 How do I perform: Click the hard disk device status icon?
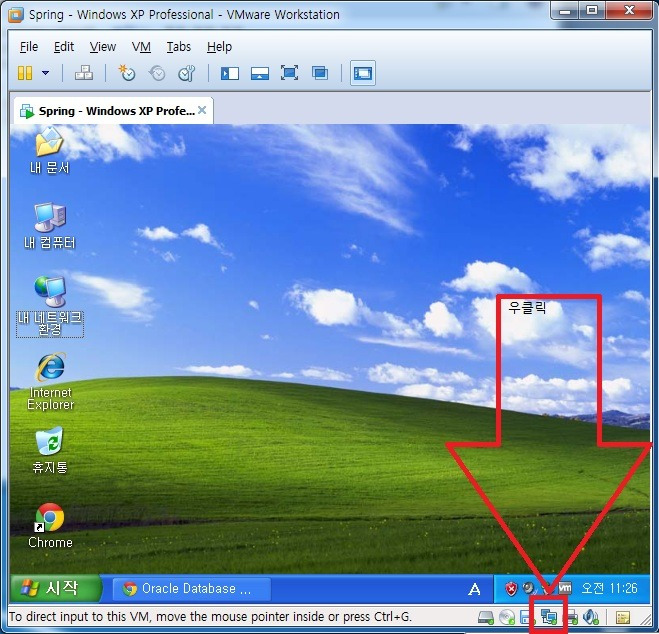(x=486, y=617)
